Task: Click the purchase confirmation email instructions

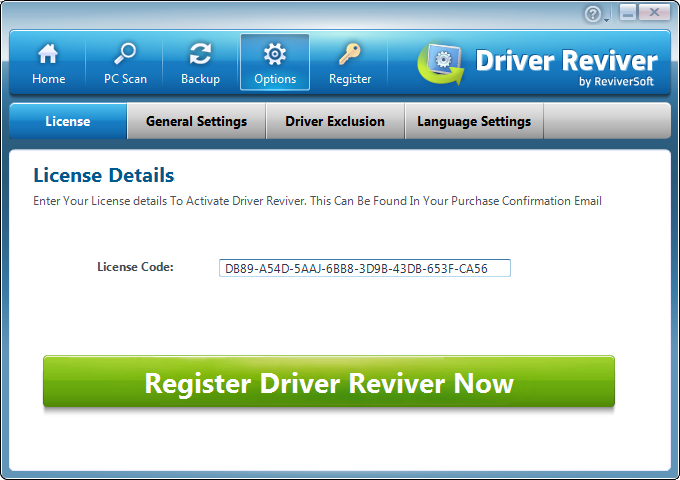Action: tap(317, 201)
